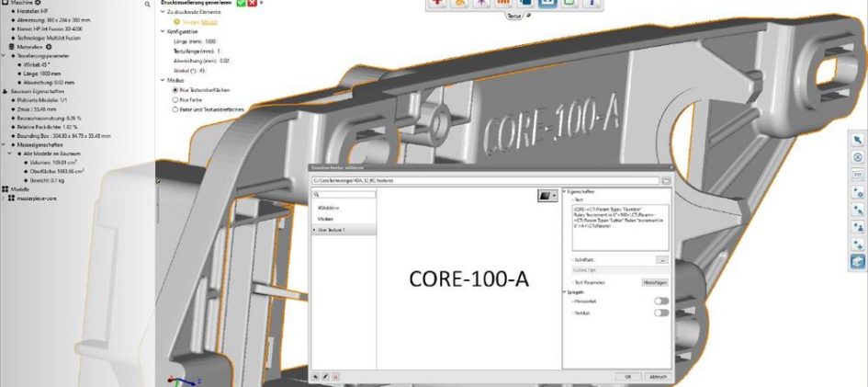
Task: Open Materialien settings gear icon
Action: (x=49, y=46)
